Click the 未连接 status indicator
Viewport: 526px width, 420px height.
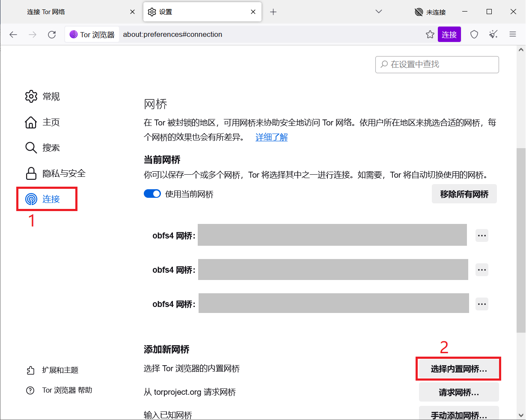click(430, 12)
